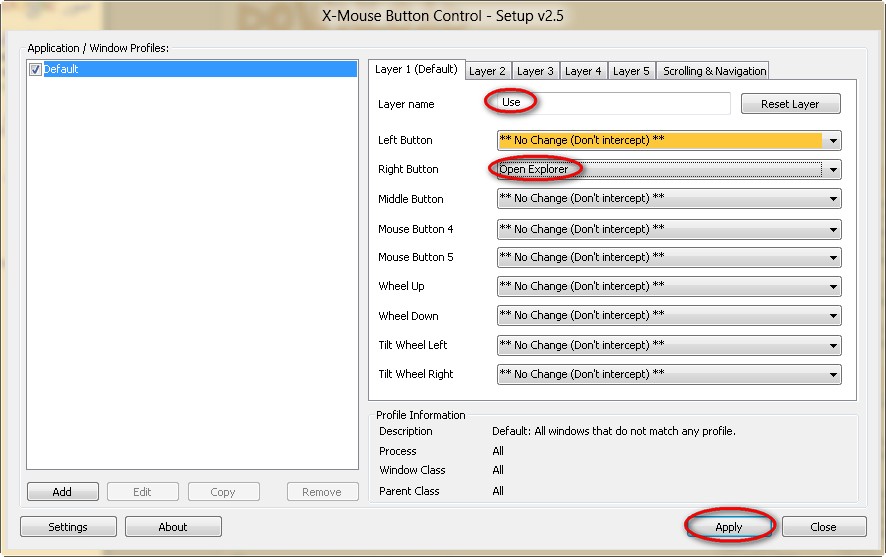Screen dimensions: 886x557
Task: Open the Left Button dropdown
Action: 669,140
